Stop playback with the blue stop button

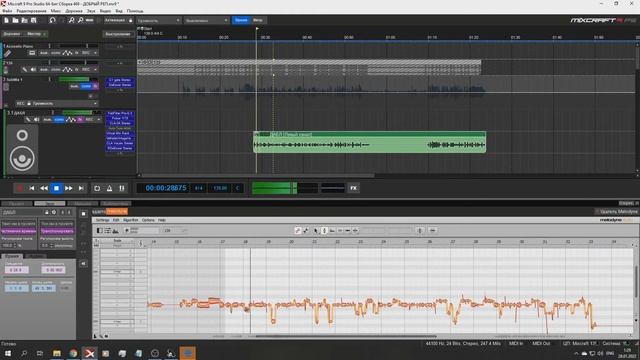point(56,188)
